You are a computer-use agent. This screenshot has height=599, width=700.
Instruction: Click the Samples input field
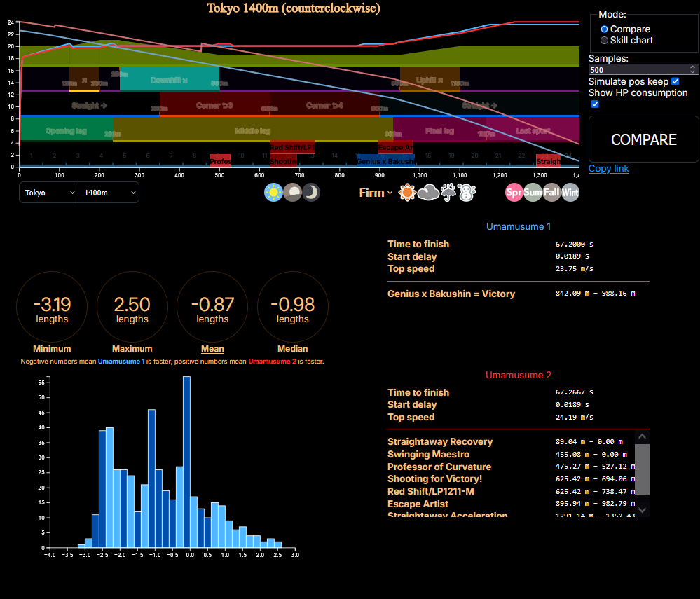click(643, 69)
